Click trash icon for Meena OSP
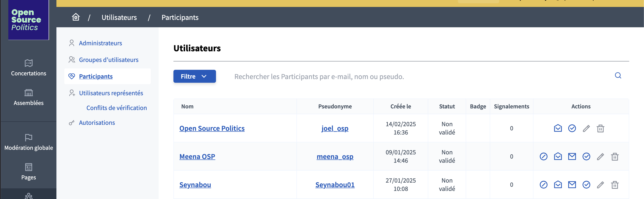Viewport: 644px width, 199px height. 615,156
